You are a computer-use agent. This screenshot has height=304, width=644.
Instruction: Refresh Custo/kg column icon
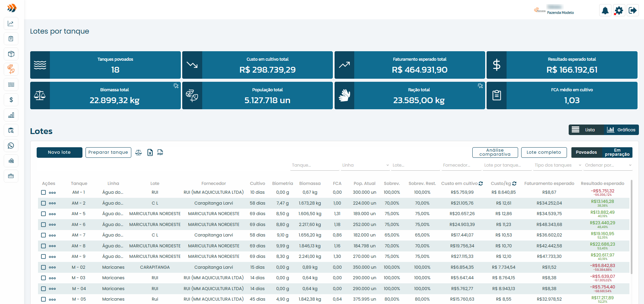(514, 184)
